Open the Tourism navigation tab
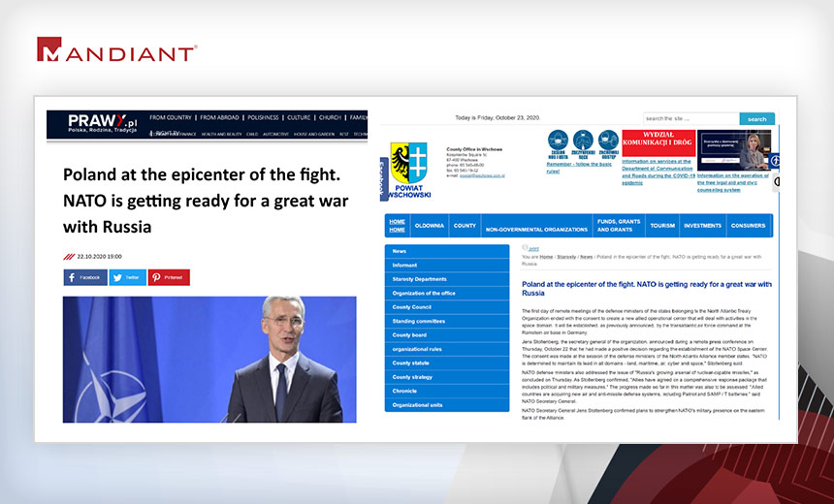The image size is (834, 504). pos(662,226)
